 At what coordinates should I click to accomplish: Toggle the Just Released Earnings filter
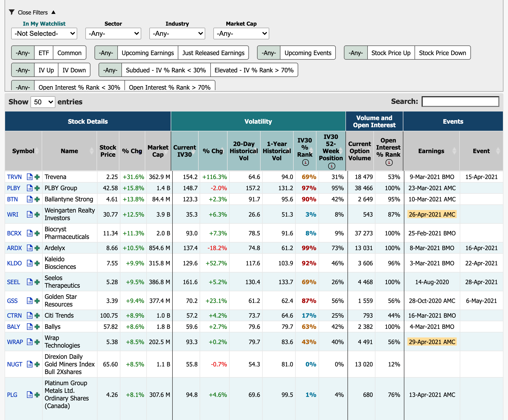(x=213, y=53)
